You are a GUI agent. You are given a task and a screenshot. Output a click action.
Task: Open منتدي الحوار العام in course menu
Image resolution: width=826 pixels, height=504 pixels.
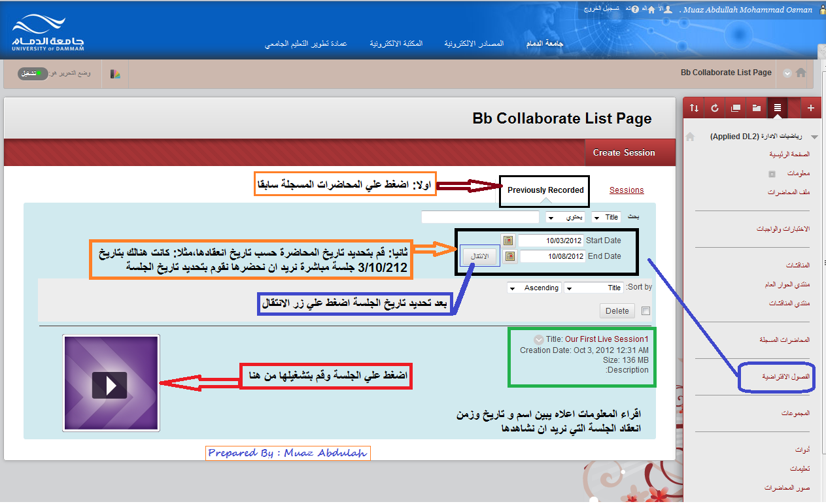787,285
